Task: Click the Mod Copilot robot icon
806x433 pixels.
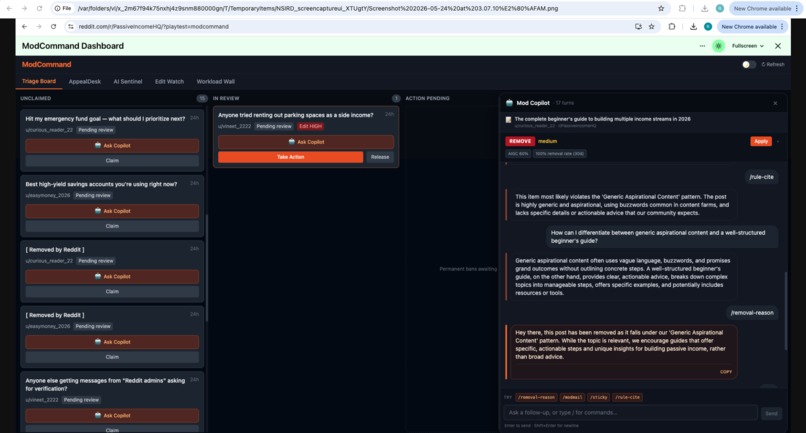Action: coord(509,103)
